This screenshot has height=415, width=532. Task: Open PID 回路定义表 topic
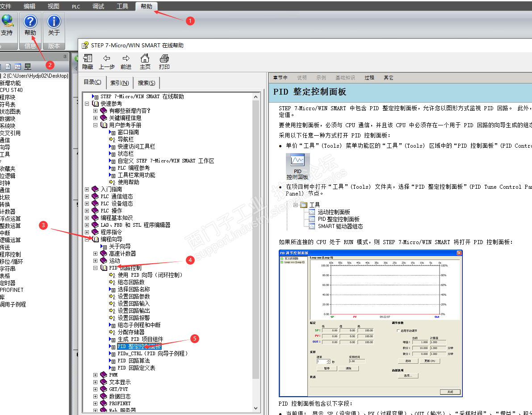(x=136, y=368)
